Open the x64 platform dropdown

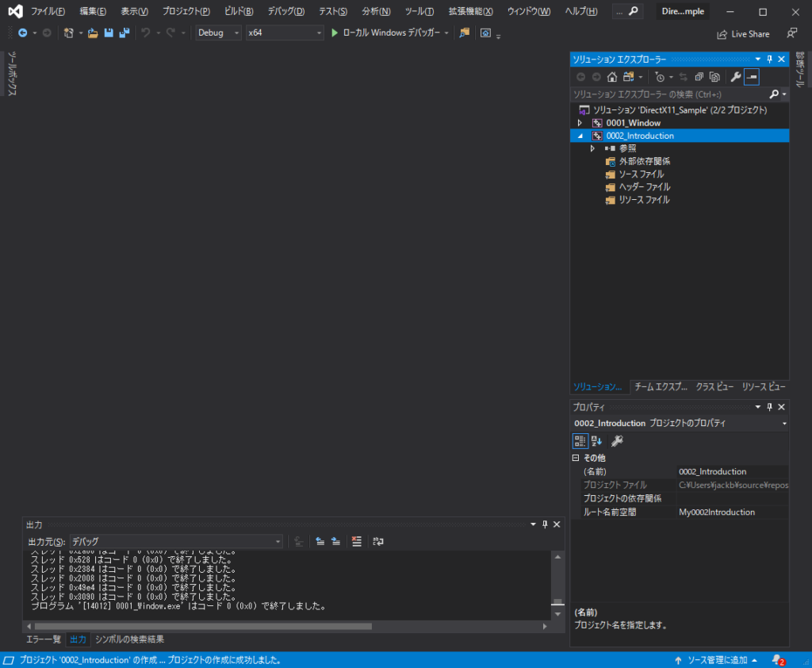tap(320, 33)
